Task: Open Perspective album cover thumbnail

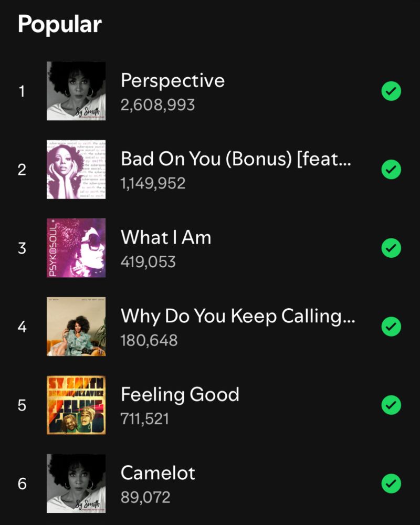Action: tap(76, 91)
